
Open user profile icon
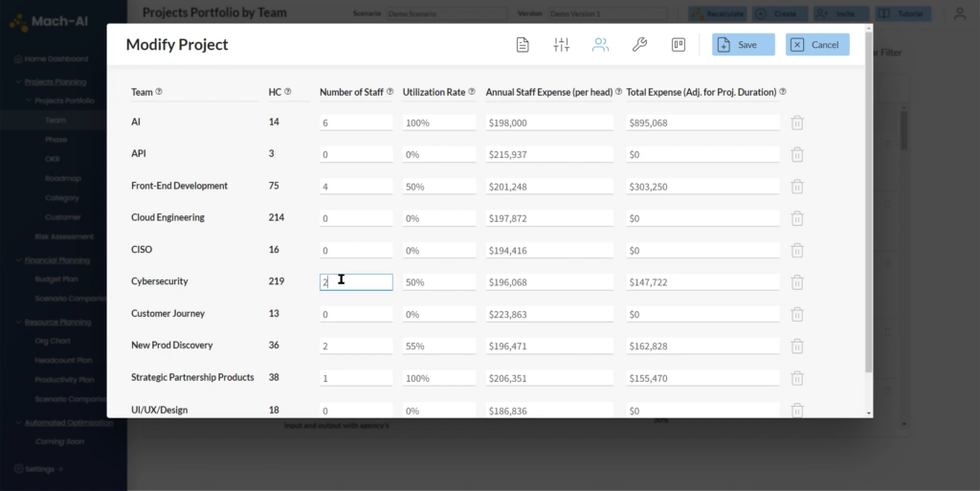pos(959,13)
